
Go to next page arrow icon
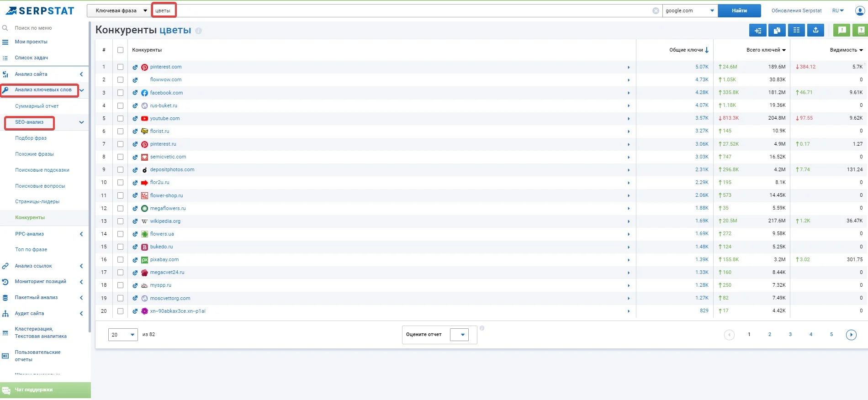851,335
